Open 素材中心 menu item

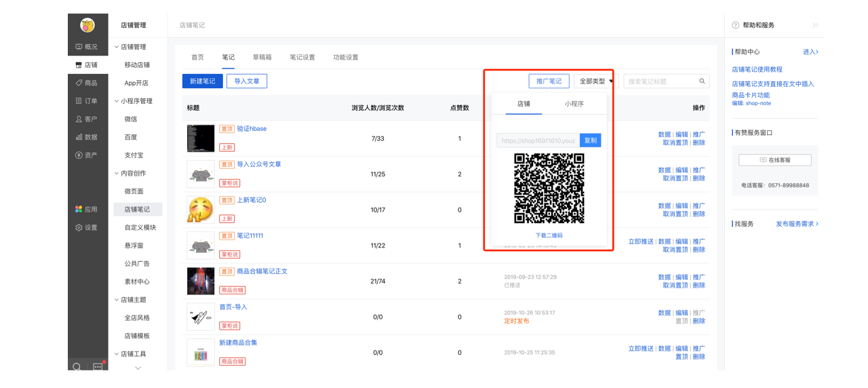(x=137, y=282)
